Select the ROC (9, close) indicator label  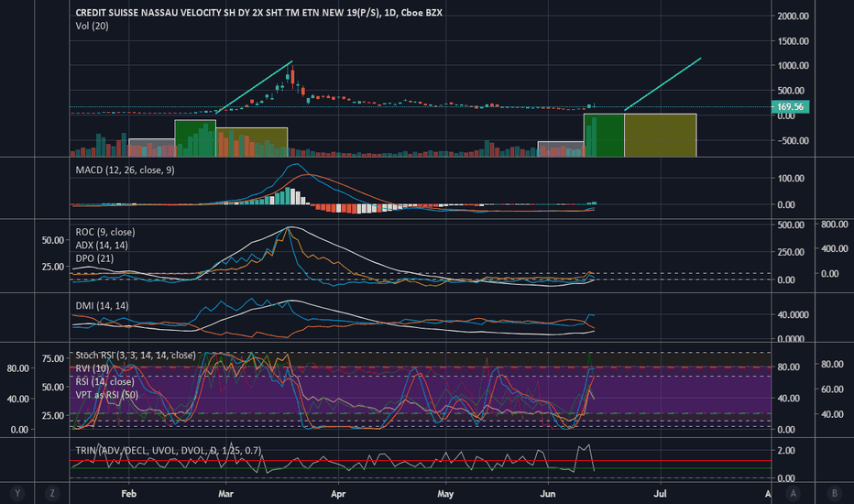[105, 232]
